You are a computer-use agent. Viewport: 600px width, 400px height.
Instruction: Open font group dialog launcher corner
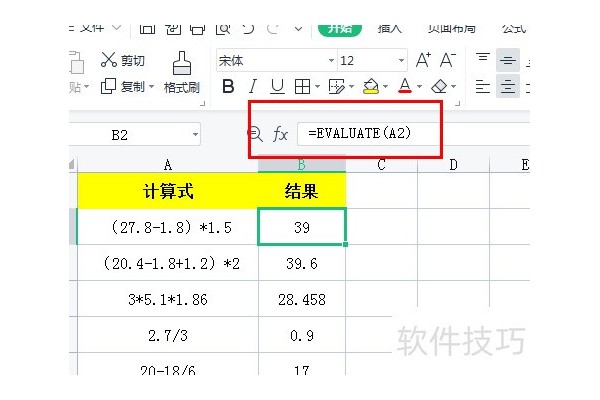tap(458, 103)
